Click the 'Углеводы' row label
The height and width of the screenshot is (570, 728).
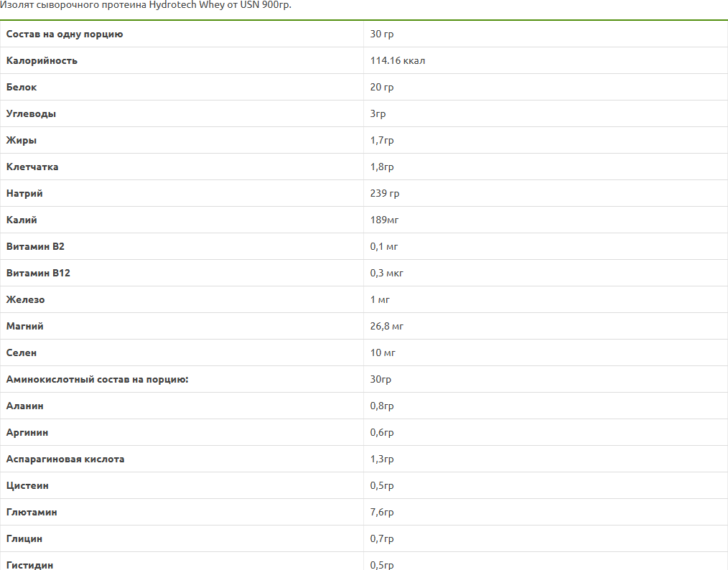tap(31, 113)
